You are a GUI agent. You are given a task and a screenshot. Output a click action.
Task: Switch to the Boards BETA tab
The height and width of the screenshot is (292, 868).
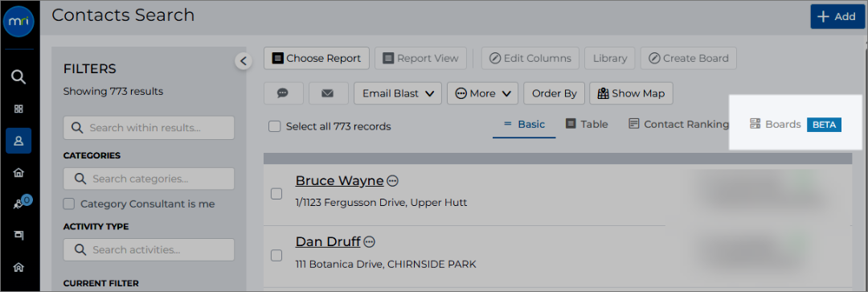point(796,125)
